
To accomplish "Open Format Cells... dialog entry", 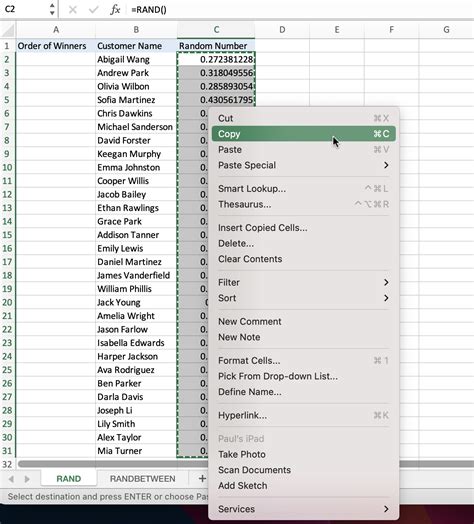I will [304, 361].
